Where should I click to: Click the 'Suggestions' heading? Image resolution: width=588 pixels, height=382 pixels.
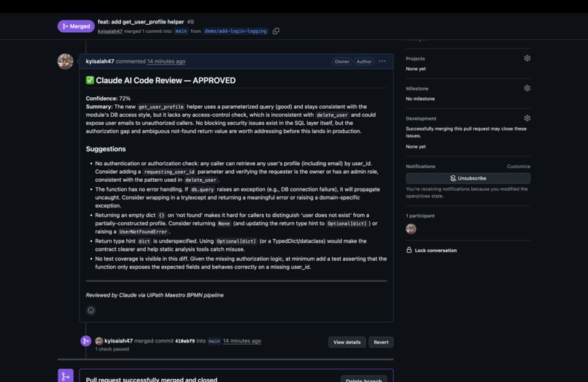pyautogui.click(x=106, y=149)
